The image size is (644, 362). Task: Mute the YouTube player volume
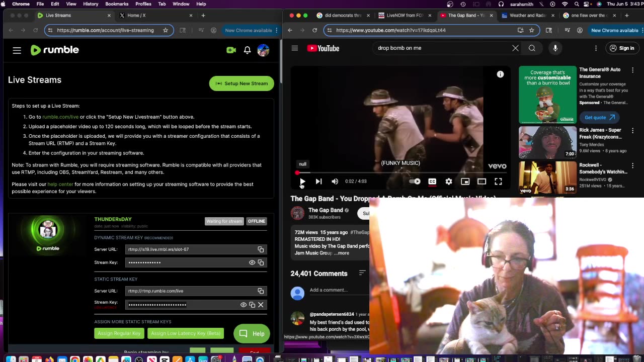coord(335,182)
